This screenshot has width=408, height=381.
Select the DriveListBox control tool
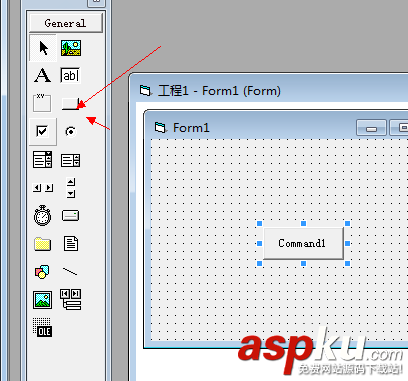pyautogui.click(x=71, y=215)
